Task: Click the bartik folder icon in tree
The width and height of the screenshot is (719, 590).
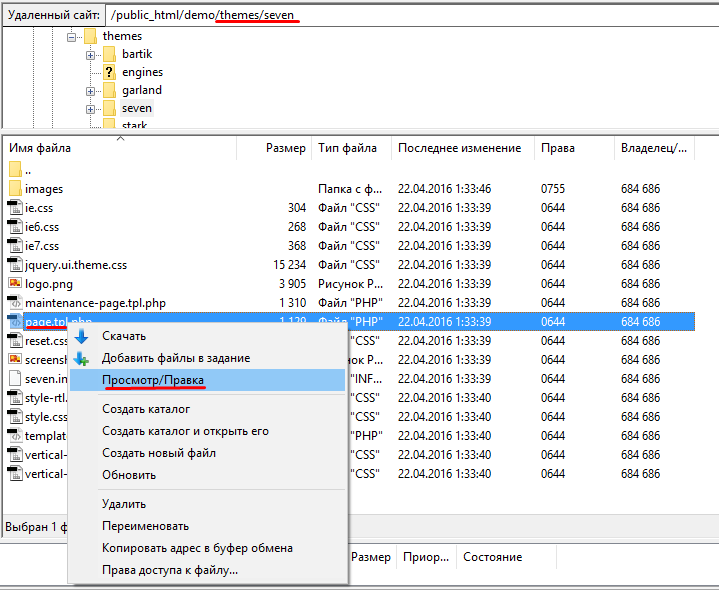Action: [109, 54]
